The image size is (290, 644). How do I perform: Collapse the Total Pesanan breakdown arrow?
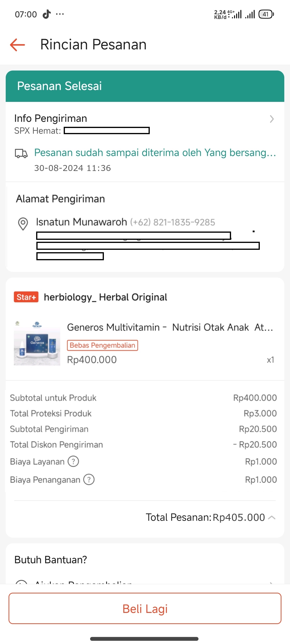pos(272,517)
